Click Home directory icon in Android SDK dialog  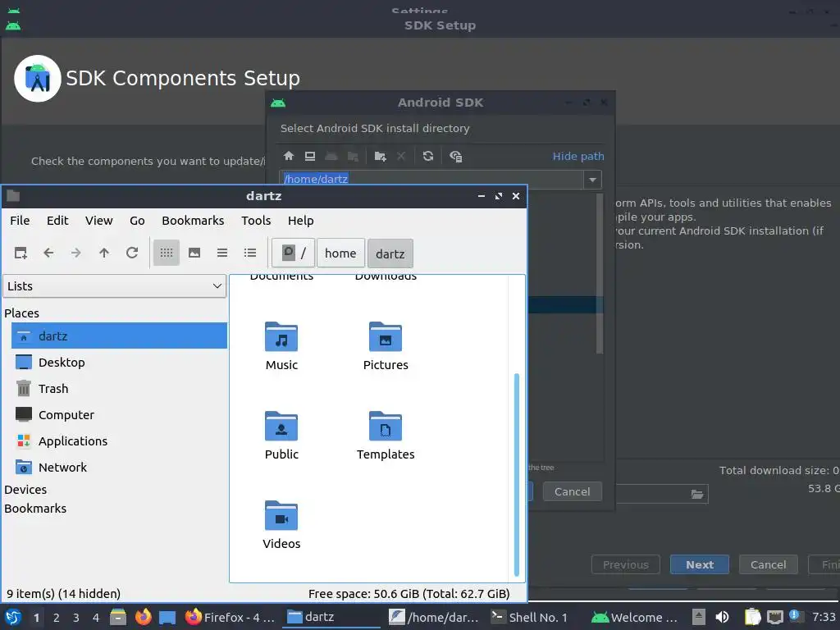point(289,156)
